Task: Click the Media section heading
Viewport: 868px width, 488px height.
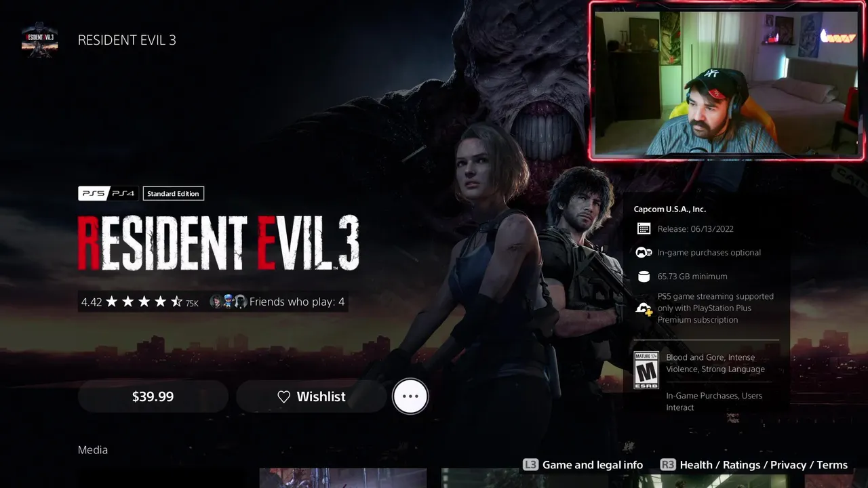Action: point(93,450)
